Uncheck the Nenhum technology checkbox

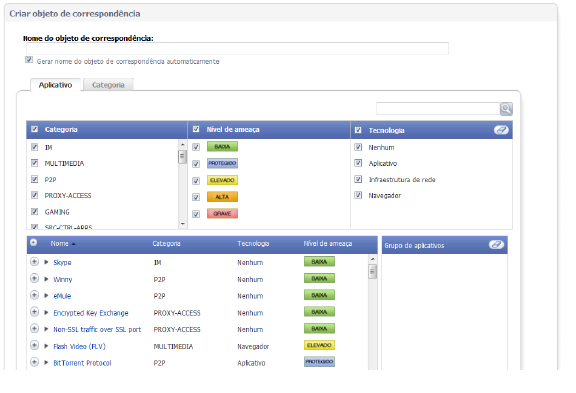click(358, 147)
